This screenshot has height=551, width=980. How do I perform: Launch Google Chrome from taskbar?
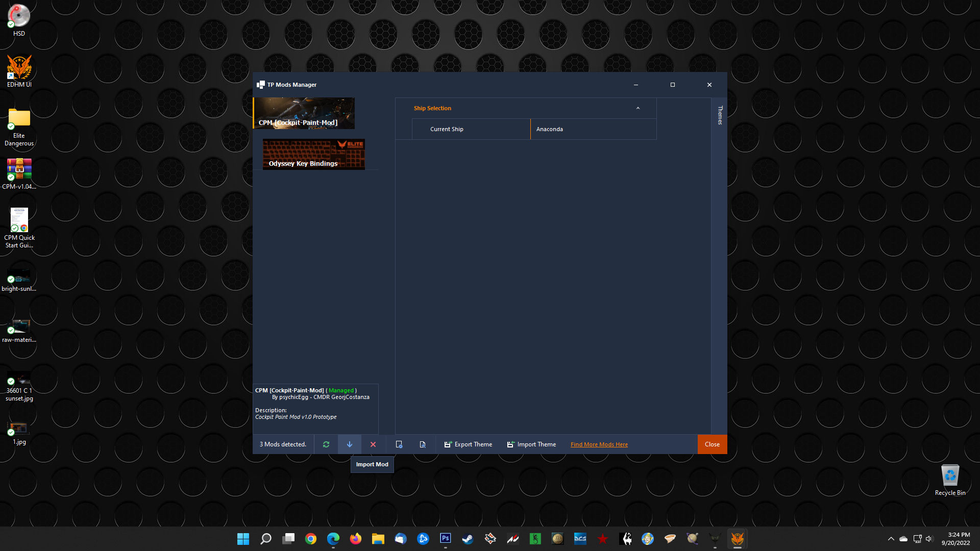pos(311,539)
